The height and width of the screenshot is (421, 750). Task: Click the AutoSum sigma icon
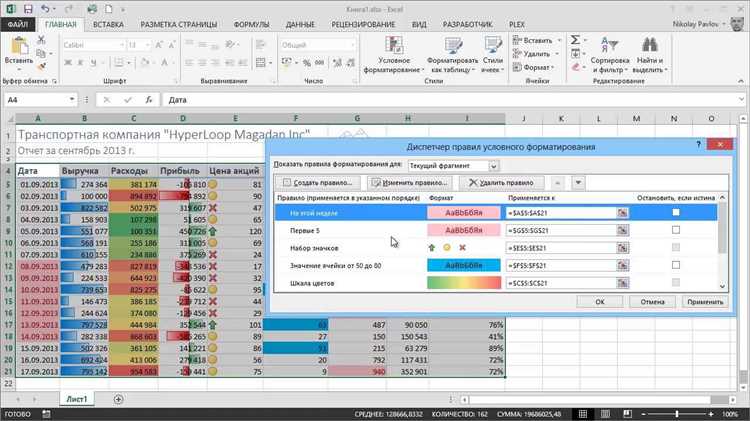575,40
